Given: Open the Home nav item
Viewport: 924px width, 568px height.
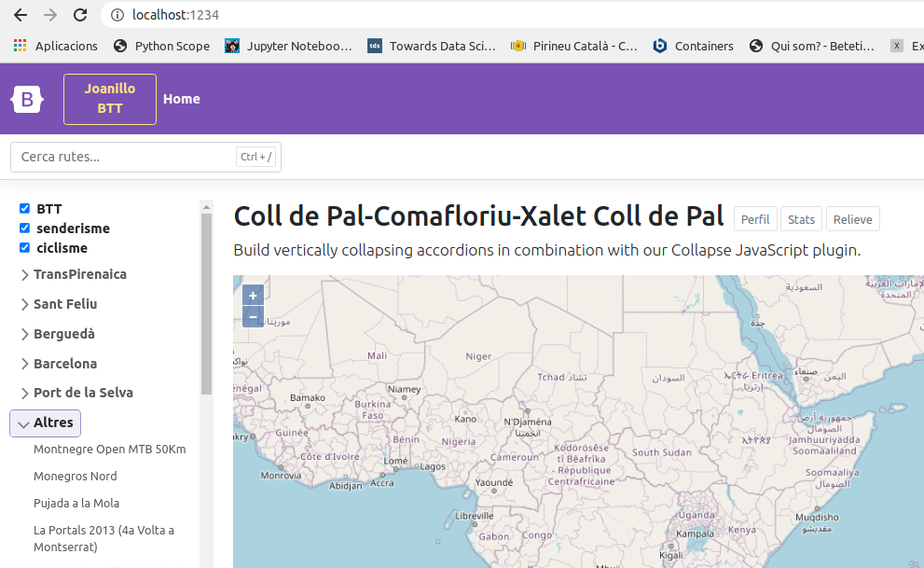Looking at the screenshot, I should pos(182,99).
